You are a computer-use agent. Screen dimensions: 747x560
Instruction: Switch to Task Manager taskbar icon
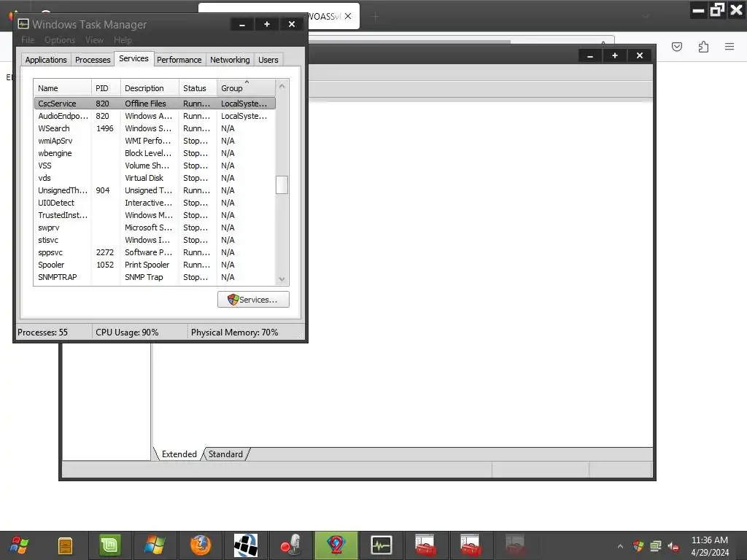point(381,545)
